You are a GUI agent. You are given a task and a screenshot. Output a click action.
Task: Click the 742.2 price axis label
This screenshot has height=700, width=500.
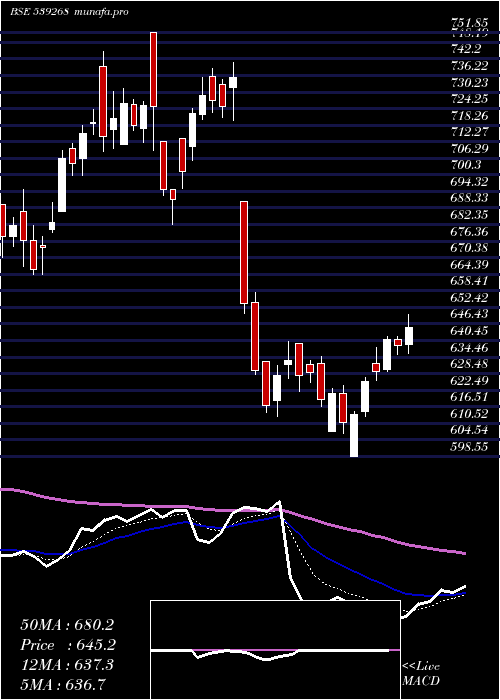(x=468, y=50)
